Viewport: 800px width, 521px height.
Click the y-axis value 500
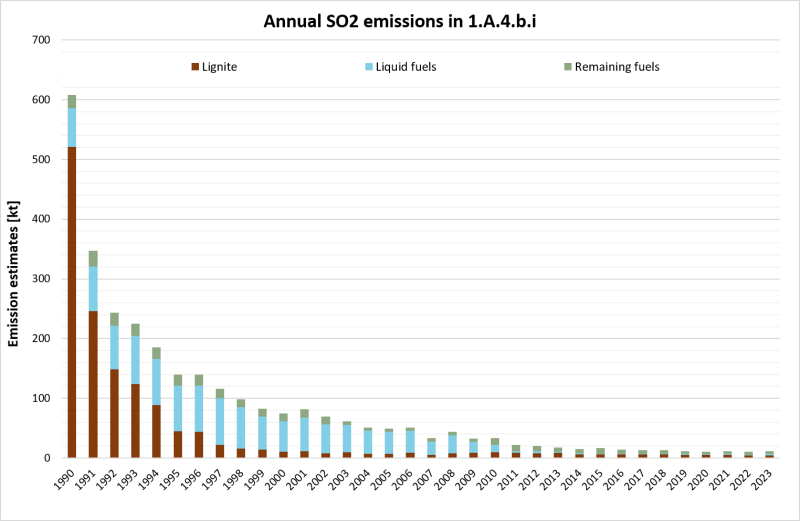tap(41, 159)
